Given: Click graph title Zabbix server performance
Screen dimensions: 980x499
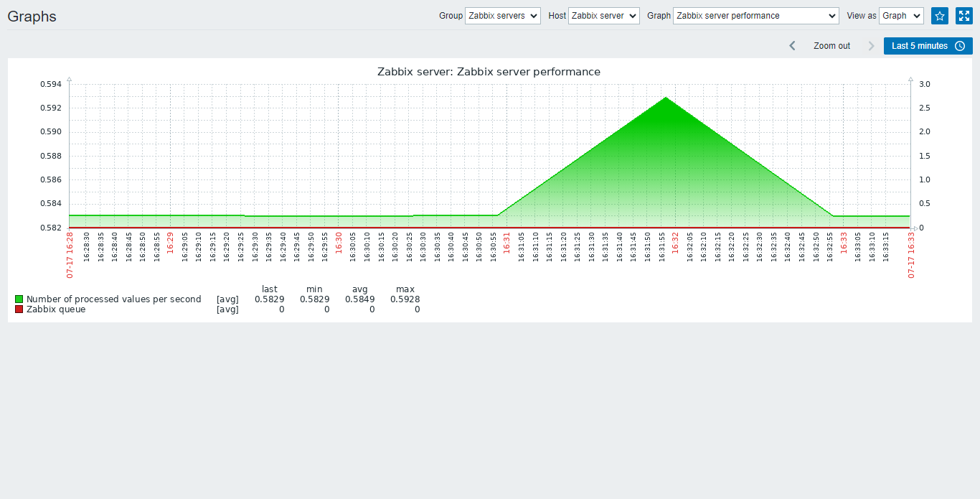Looking at the screenshot, I should click(x=489, y=72).
